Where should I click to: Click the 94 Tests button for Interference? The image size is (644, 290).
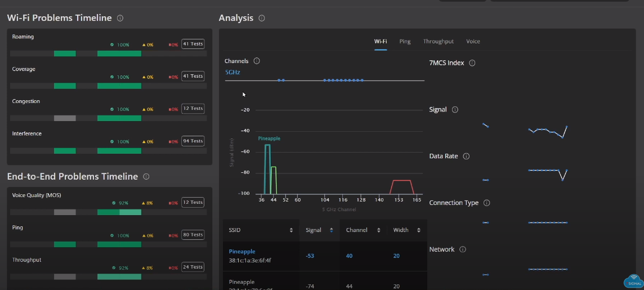(193, 141)
